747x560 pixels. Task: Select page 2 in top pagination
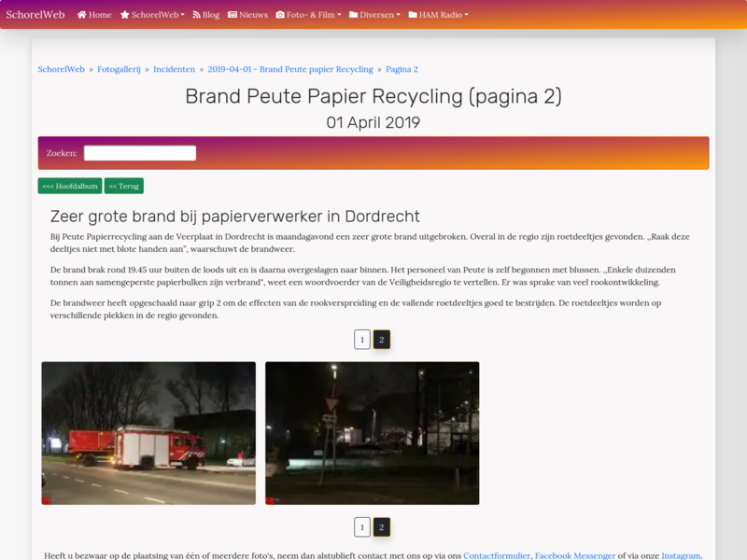click(x=382, y=340)
